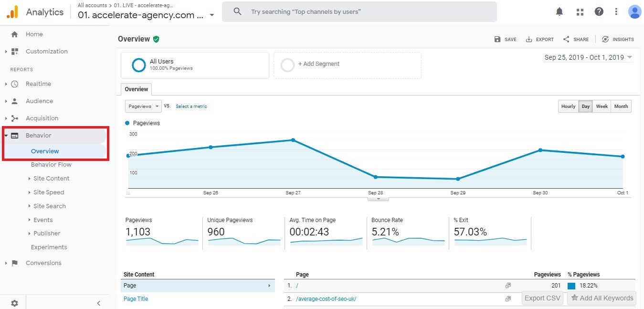Screen dimensions: 644x309
Task: Switch chart granularity to Hourly
Action: pos(568,107)
